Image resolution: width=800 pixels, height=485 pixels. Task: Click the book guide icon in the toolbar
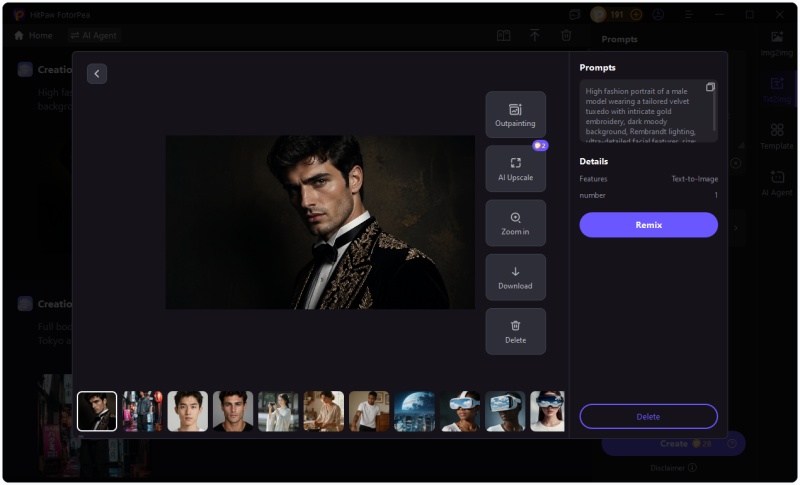coord(504,35)
